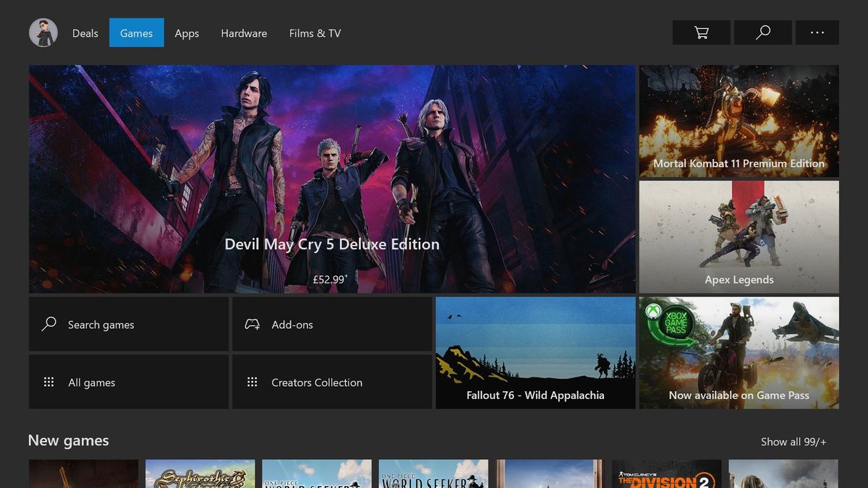Click the magnifier icon on Search games tile
This screenshot has height=488, width=868.
(48, 324)
